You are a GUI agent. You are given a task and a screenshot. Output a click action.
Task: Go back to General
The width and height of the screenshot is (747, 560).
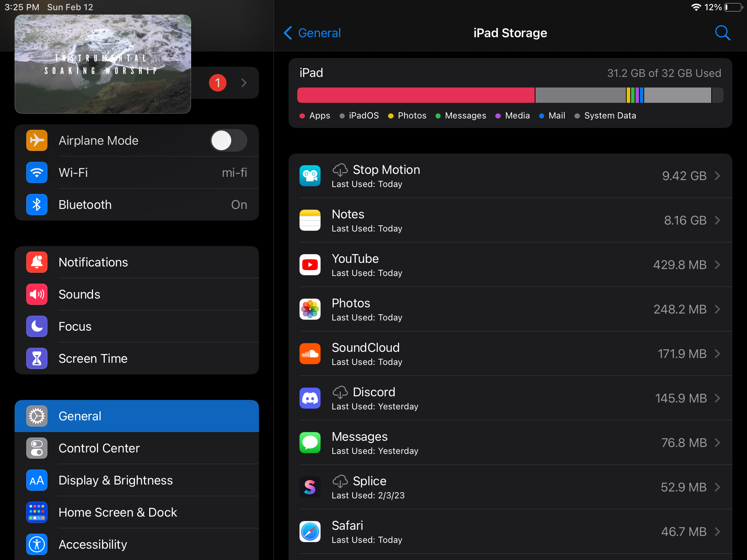312,33
